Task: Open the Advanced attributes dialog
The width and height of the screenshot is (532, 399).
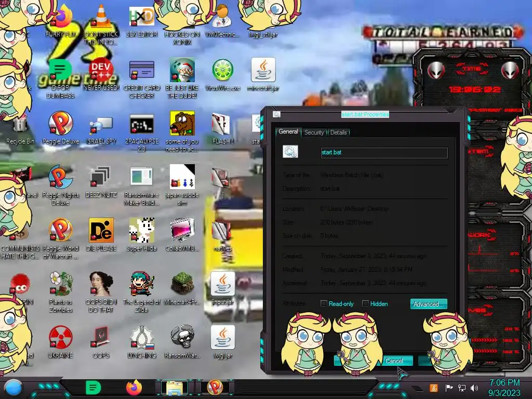Action: click(x=429, y=304)
